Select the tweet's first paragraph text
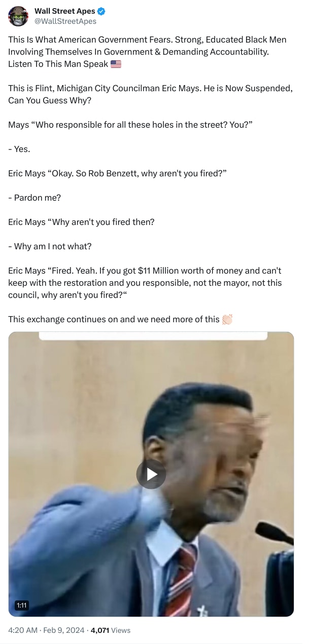This screenshot has height=644, width=310. click(147, 52)
